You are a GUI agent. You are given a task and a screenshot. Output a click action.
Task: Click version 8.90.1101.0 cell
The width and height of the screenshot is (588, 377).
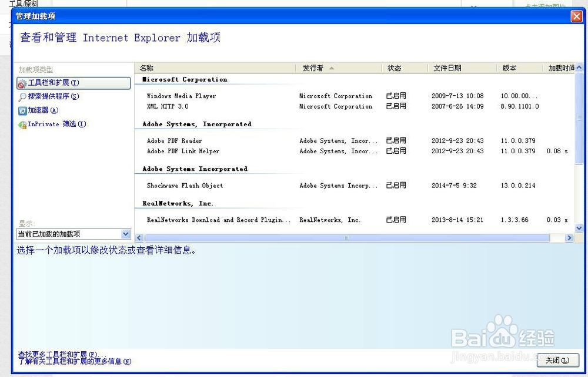coord(519,106)
